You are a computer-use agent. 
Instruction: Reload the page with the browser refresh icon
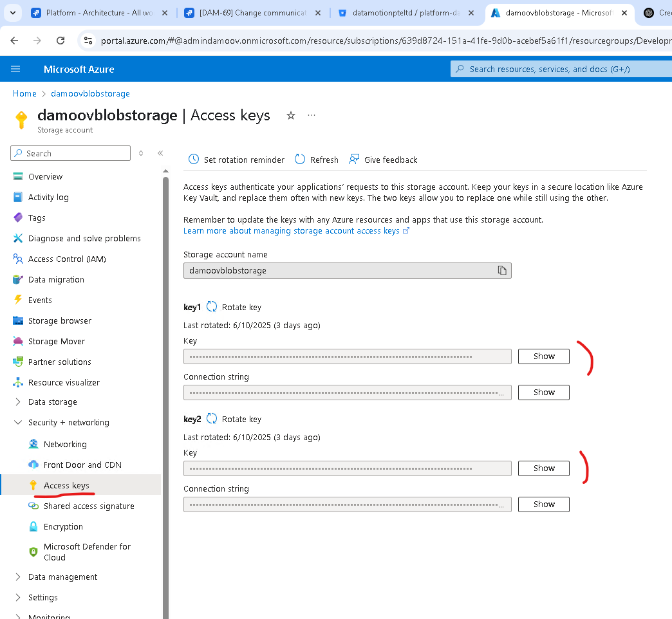click(x=61, y=41)
